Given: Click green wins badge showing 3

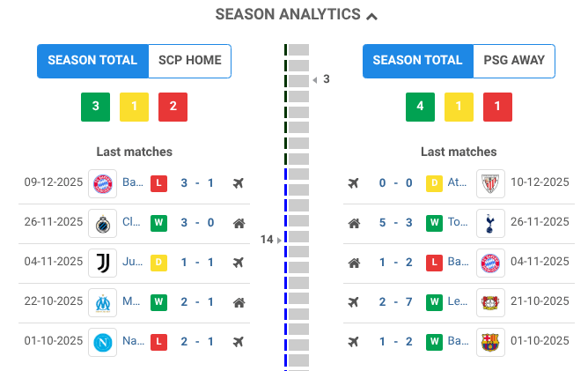Looking at the screenshot, I should 95,107.
